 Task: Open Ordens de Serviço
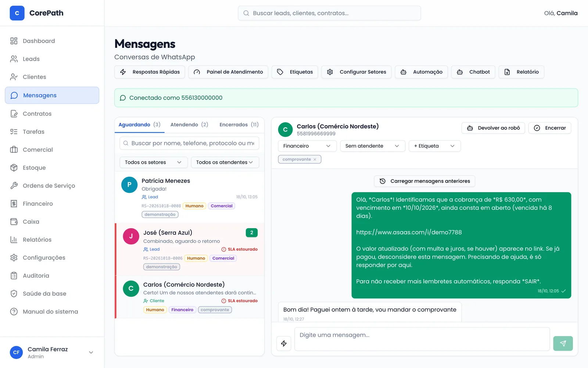[x=52, y=186]
